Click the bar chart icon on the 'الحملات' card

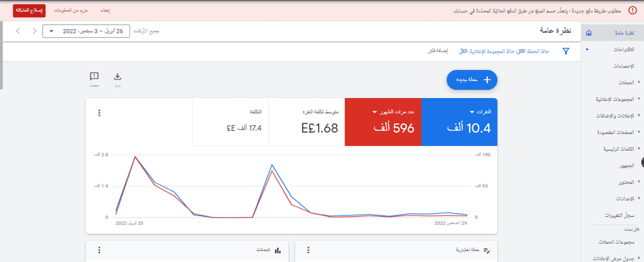point(277,250)
